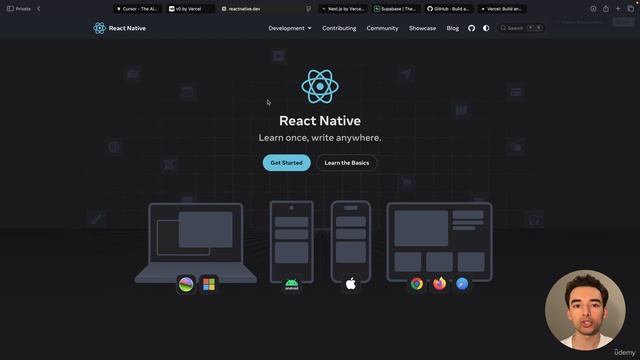Click the Share icon in browser toolbar

(606, 9)
